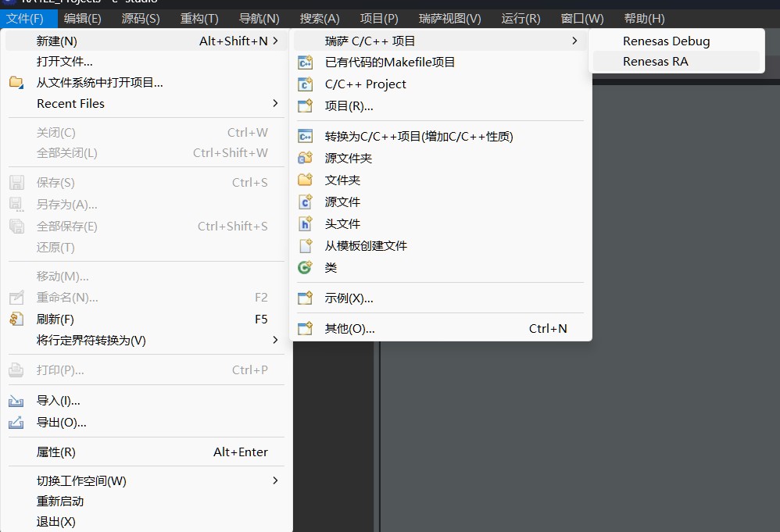Expand the 切换工作空间 submenu arrow
This screenshot has height=532, width=780.
(x=275, y=480)
